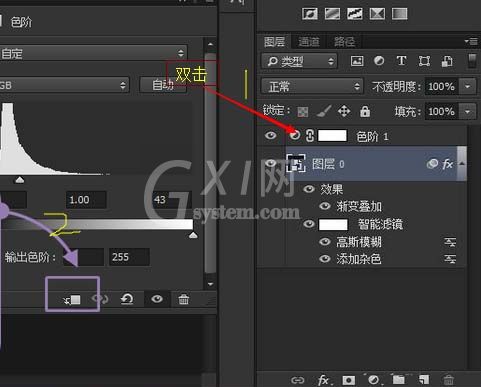Click Properties panel scroll up arrow
This screenshot has height=387, width=481.
[210, 44]
